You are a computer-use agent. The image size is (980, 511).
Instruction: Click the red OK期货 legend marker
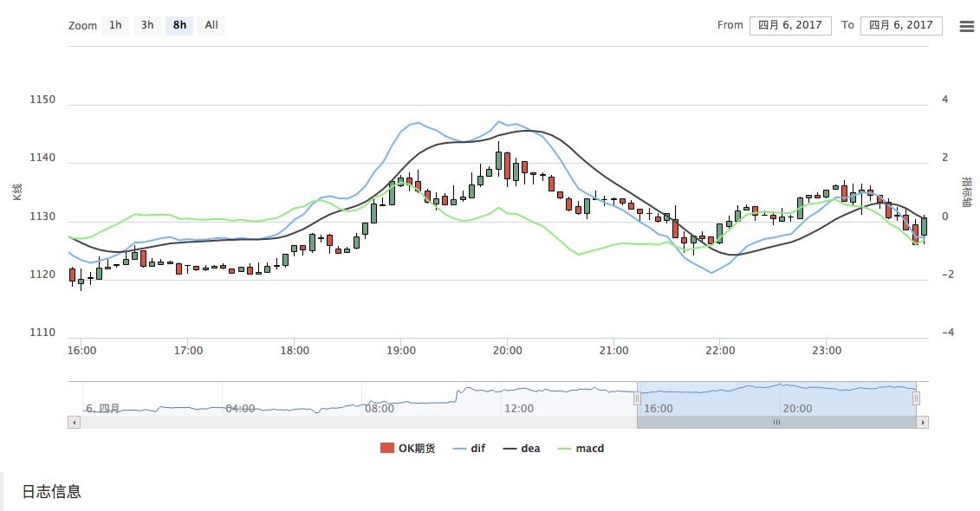(387, 449)
